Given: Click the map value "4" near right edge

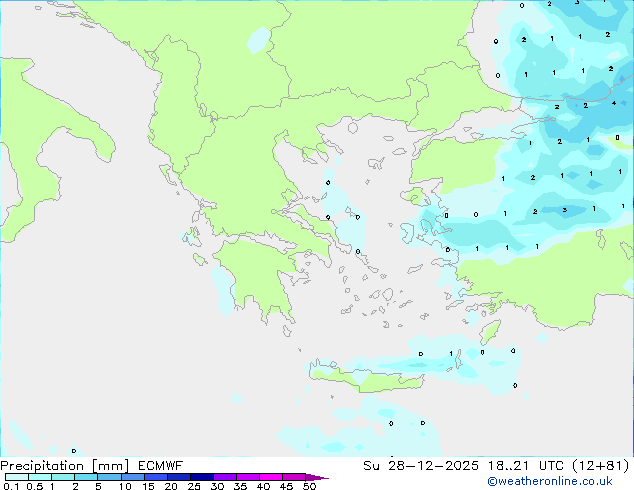Looking at the screenshot, I should point(614,103).
